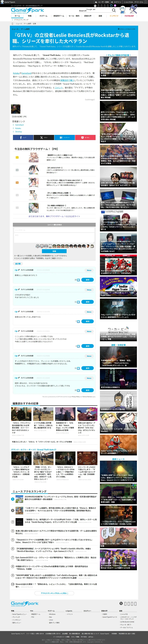The image size is (148, 644).
Task: Click the X icon in the footer
Action: 121,603
